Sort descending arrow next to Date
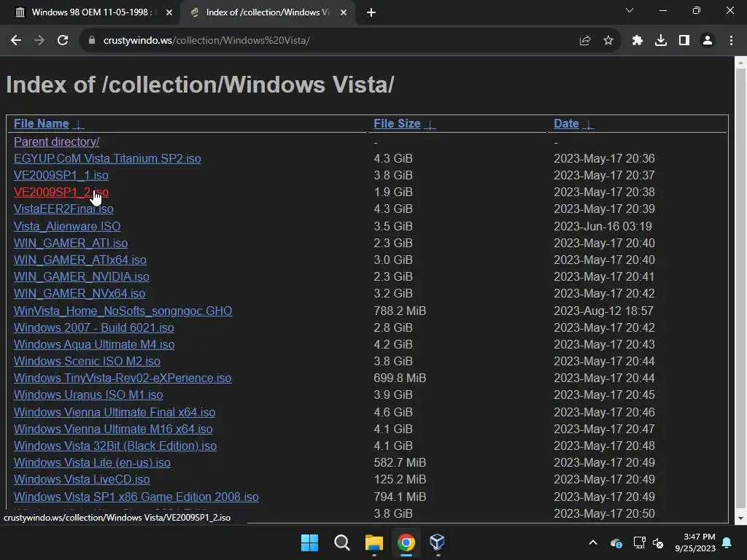The height and width of the screenshot is (560, 747). (x=589, y=125)
